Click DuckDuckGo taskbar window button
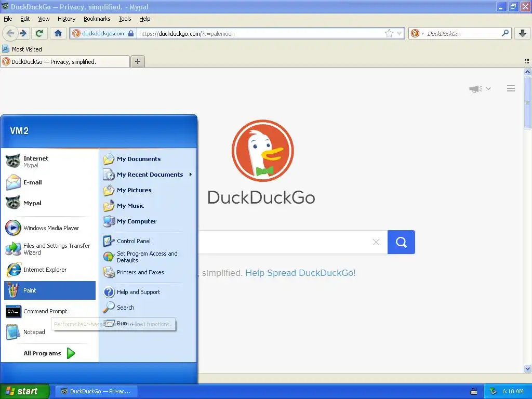The height and width of the screenshot is (399, 532). (96, 391)
